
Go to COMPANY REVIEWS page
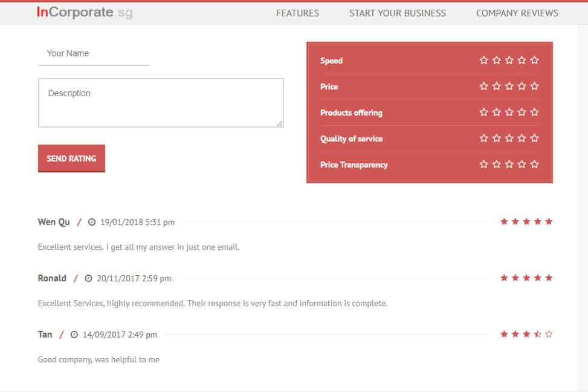click(517, 13)
